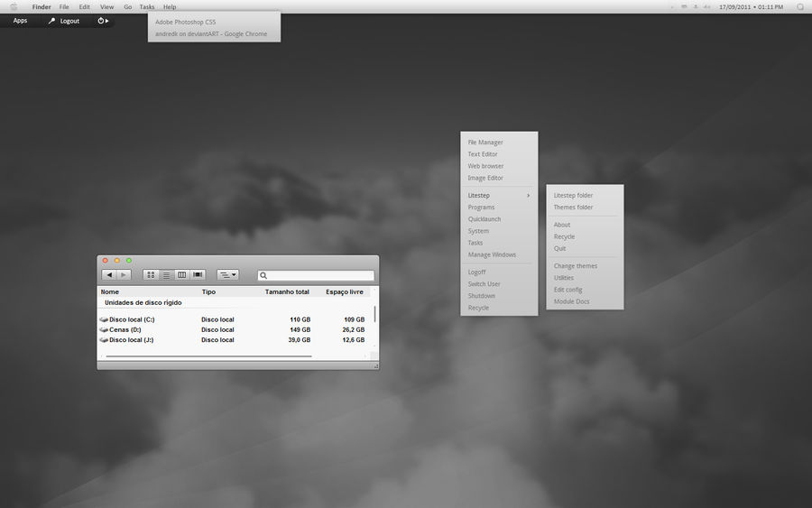Select the Disco local (J:) drive icon
Screen dimensions: 812x508
click(x=104, y=340)
